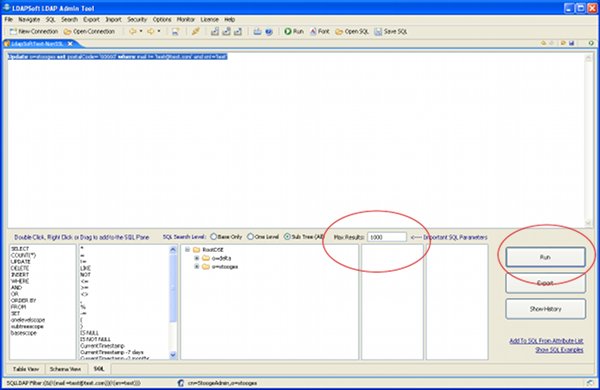Expand the o=delta tree node
This screenshot has height=390, width=600.
click(197, 258)
